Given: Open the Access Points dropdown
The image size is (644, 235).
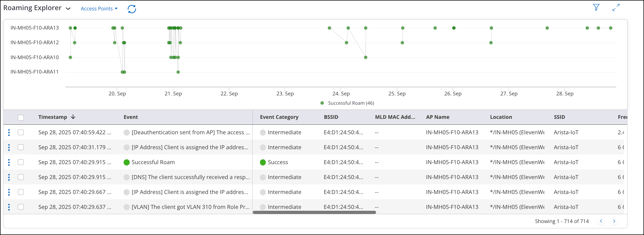Looking at the screenshot, I should (x=99, y=9).
